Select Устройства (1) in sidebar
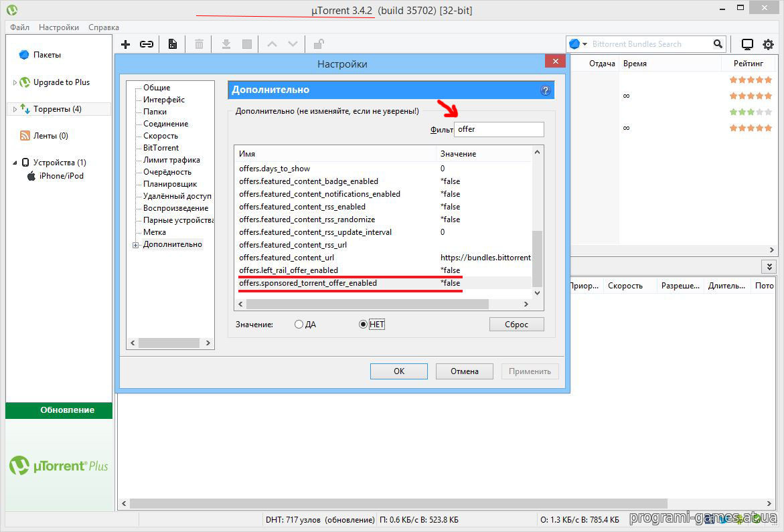Viewport: 784px width, 532px height. point(60,163)
